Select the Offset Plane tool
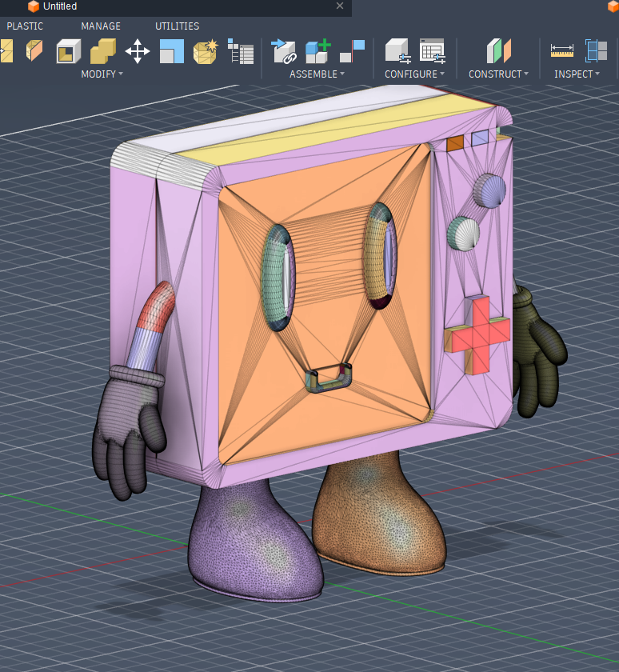Image resolution: width=619 pixels, height=672 pixels. click(x=498, y=51)
